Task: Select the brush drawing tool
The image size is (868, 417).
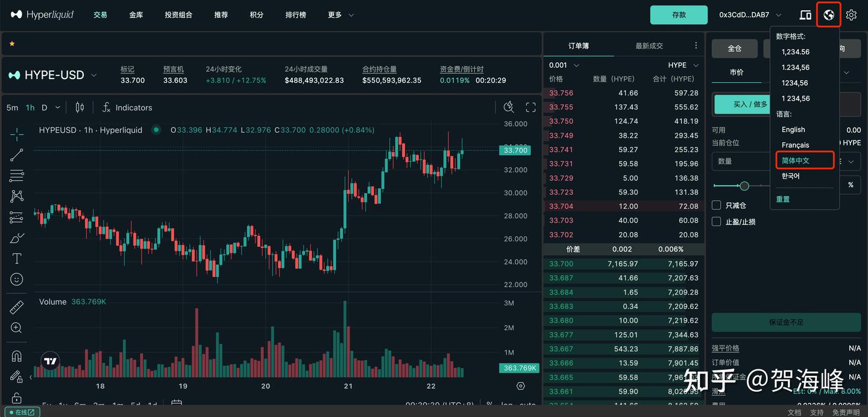Action: (17, 238)
